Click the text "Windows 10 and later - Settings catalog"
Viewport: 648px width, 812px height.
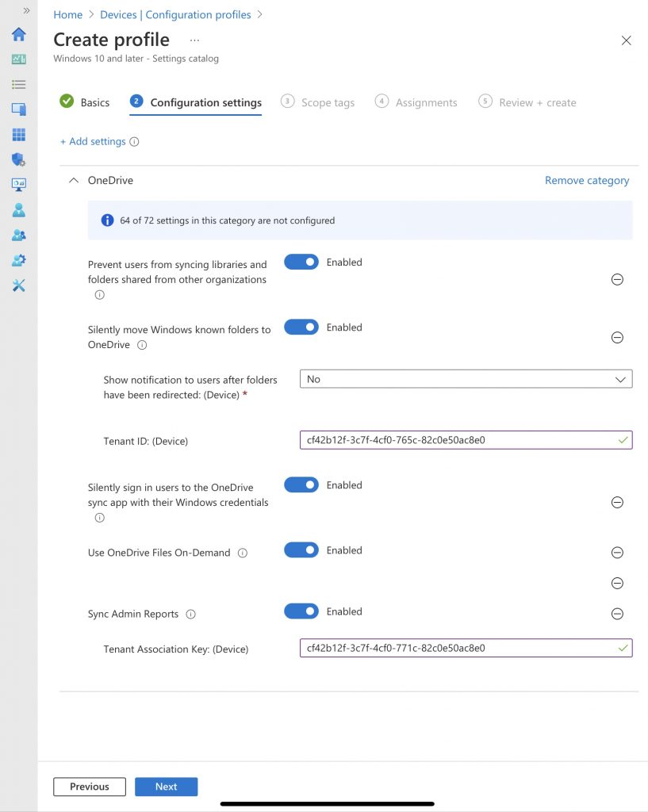[136, 59]
